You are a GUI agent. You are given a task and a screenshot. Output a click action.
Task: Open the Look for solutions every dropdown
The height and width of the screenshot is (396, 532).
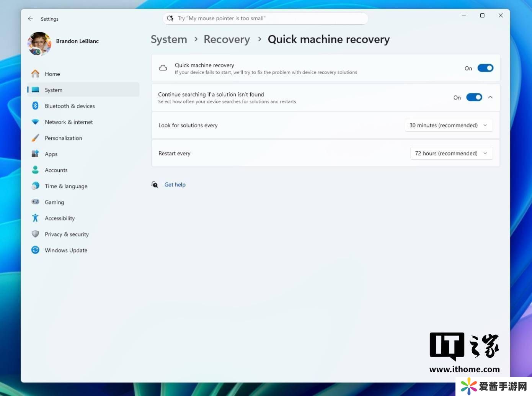[x=449, y=125]
